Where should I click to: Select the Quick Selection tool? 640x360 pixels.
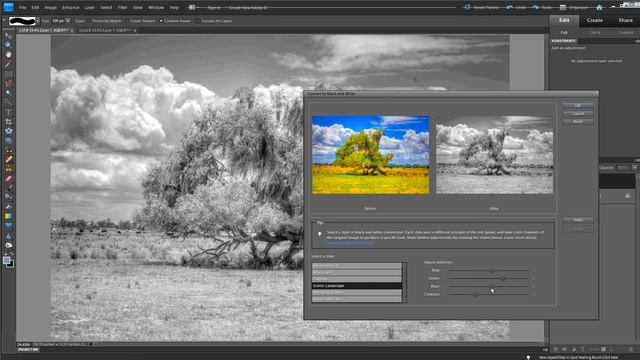8,102
